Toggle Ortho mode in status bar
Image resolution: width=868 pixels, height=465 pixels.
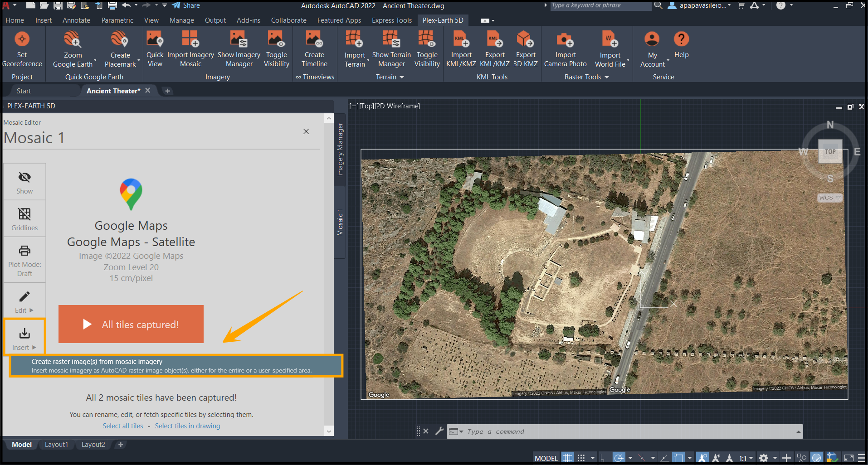tap(602, 458)
